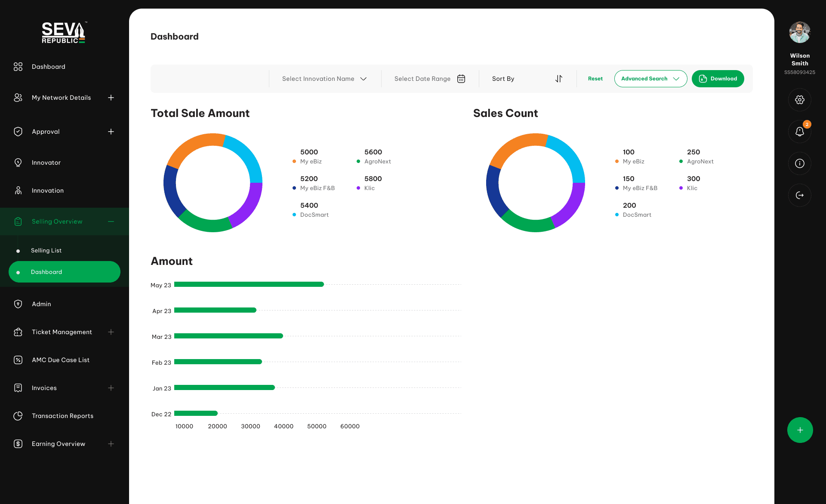Viewport: 826px width, 504px height.
Task: Expand the Advanced Search dropdown
Action: (x=650, y=79)
